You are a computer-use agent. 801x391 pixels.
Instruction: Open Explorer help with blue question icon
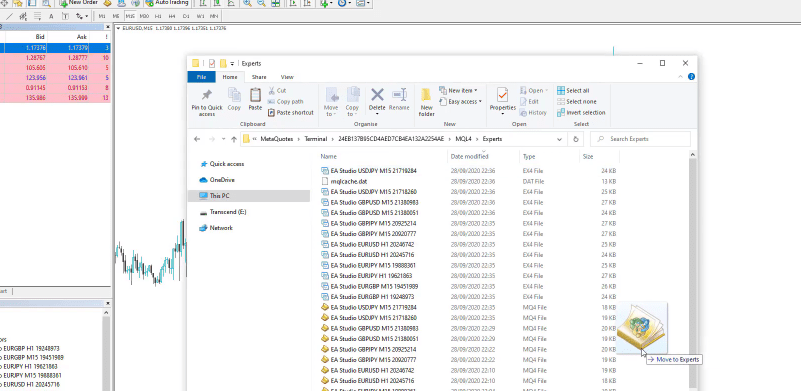691,77
